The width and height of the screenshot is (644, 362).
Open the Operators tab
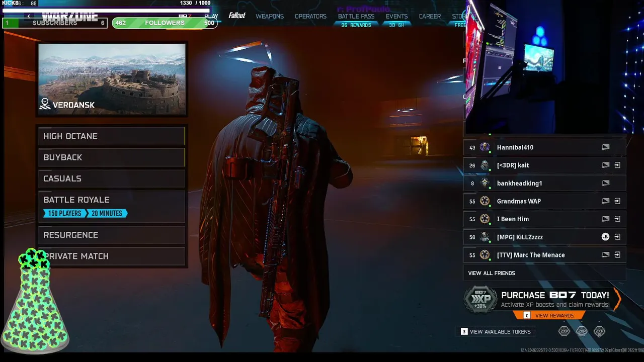pos(310,17)
